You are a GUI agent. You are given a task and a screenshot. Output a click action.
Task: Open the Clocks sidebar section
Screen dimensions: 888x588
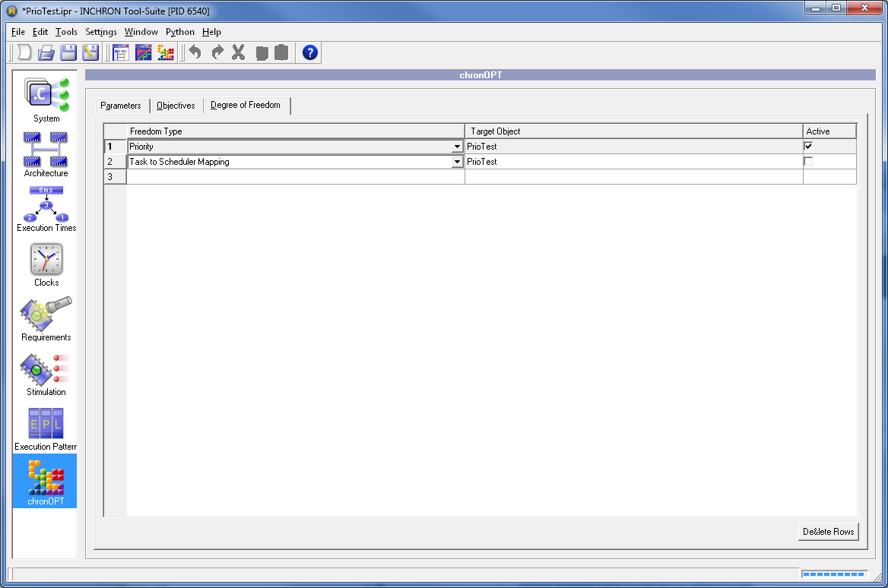[46, 264]
